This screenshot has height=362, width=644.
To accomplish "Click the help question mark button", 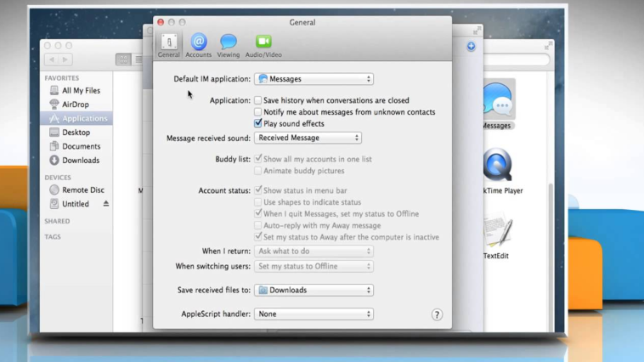I will pyautogui.click(x=437, y=314).
